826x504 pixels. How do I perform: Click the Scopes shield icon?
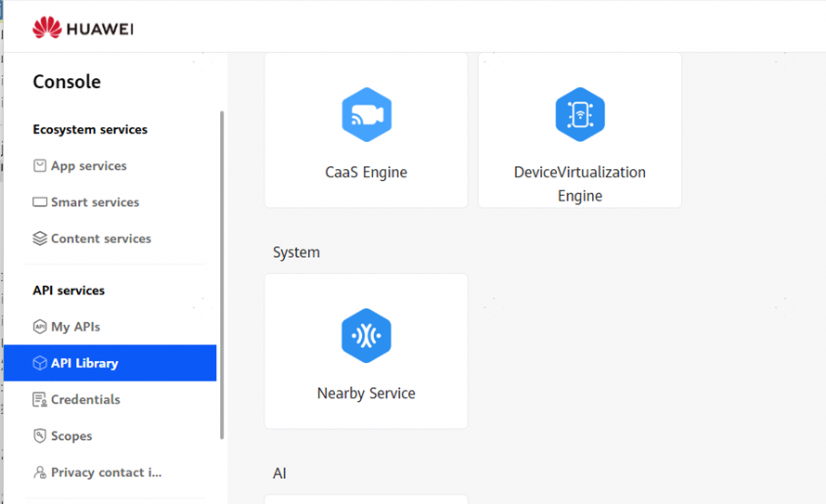[40, 435]
